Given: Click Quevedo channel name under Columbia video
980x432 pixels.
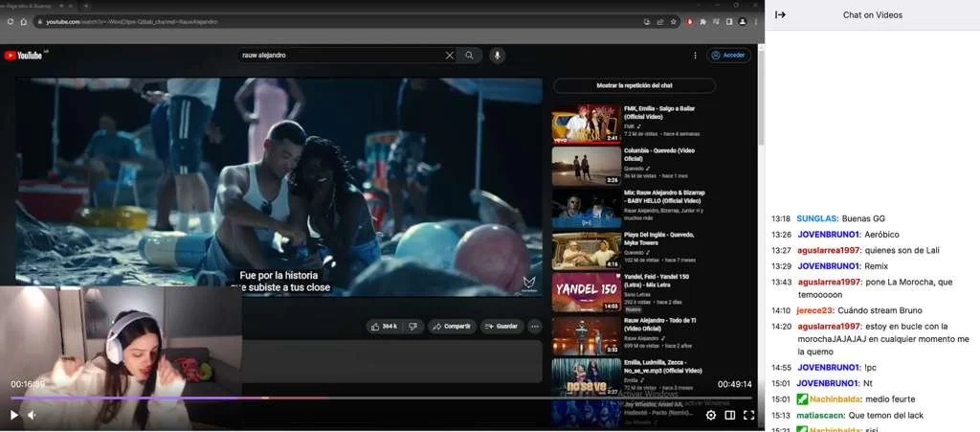Looking at the screenshot, I should click(634, 169).
